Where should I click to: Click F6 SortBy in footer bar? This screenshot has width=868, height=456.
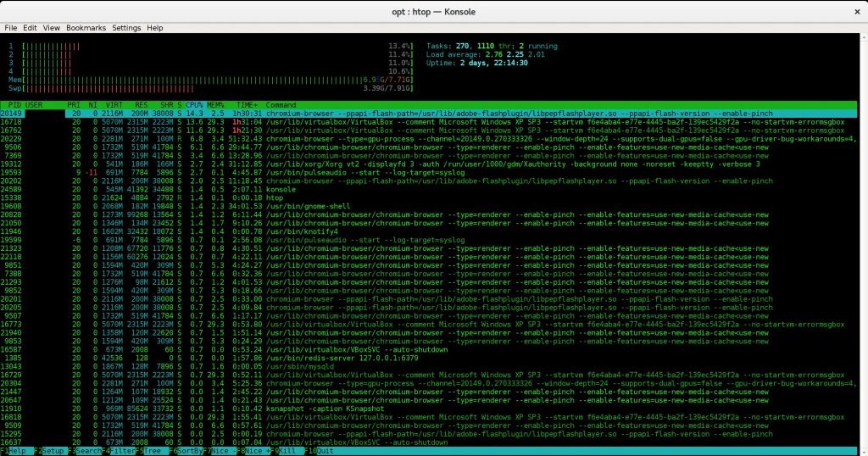pos(186,451)
